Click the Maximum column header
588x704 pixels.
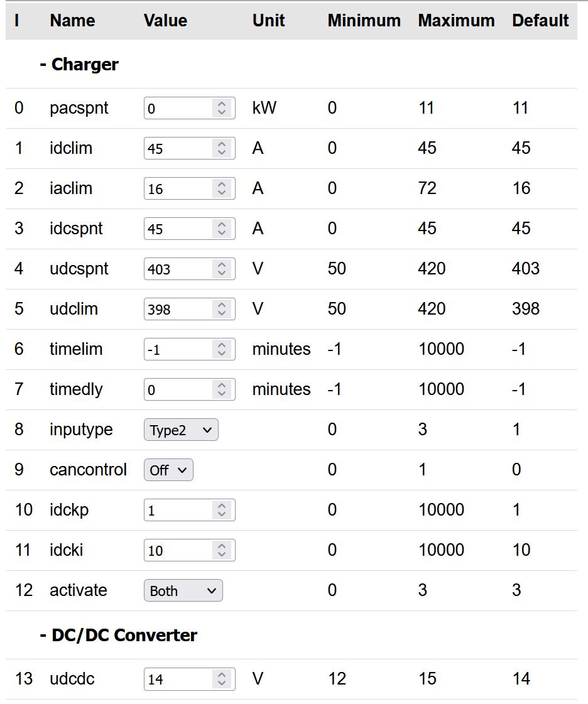(456, 21)
